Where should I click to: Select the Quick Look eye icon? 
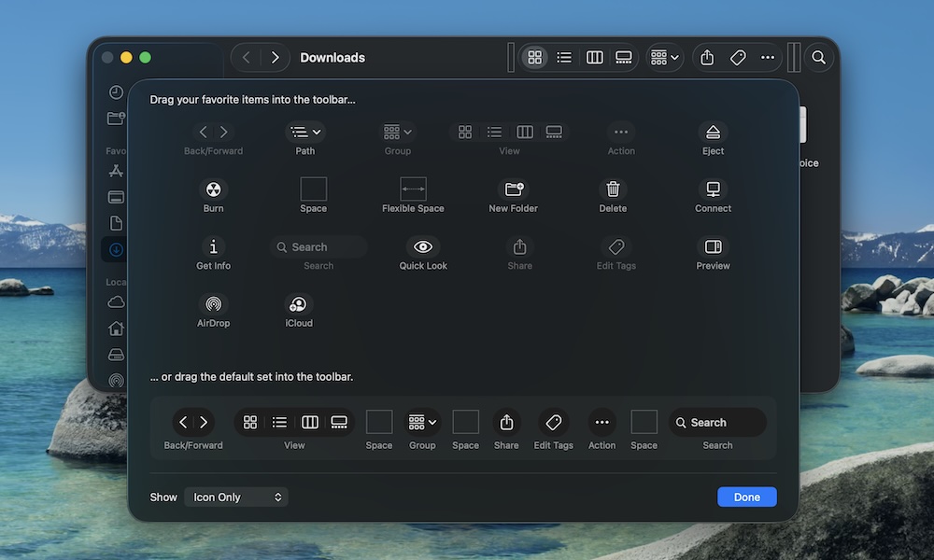(422, 246)
